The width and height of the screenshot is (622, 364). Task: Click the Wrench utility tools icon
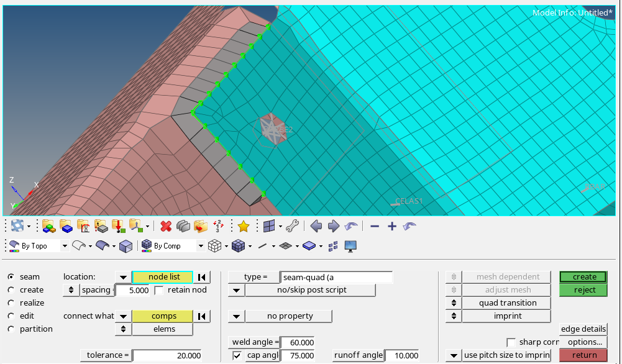pos(291,226)
